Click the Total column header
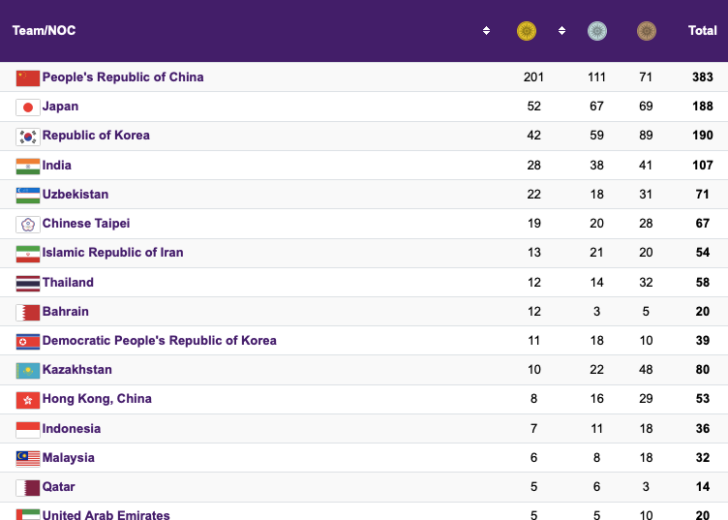This screenshot has height=520, width=728. pyautogui.click(x=702, y=31)
